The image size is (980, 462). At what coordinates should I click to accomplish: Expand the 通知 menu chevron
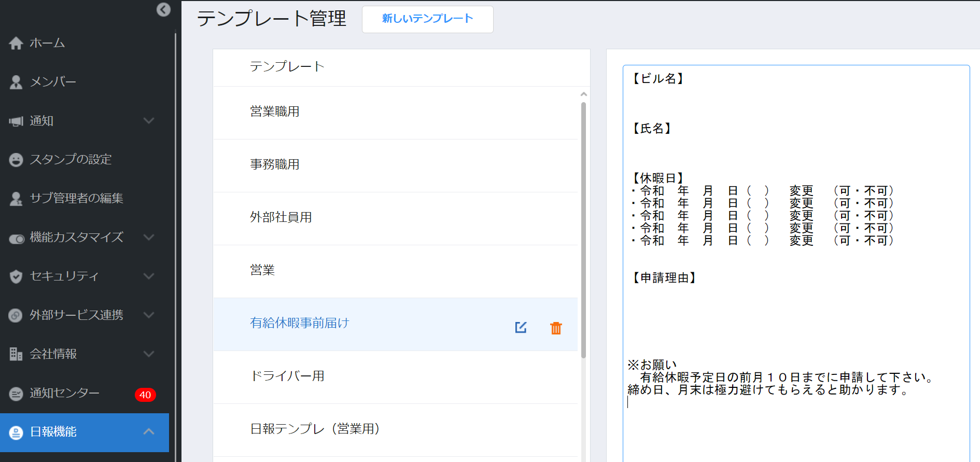149,121
